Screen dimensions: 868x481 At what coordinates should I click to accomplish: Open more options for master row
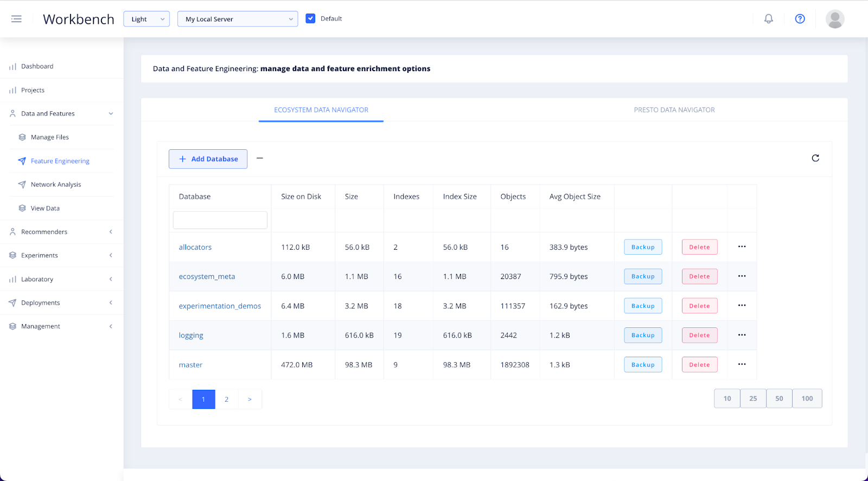pos(742,364)
